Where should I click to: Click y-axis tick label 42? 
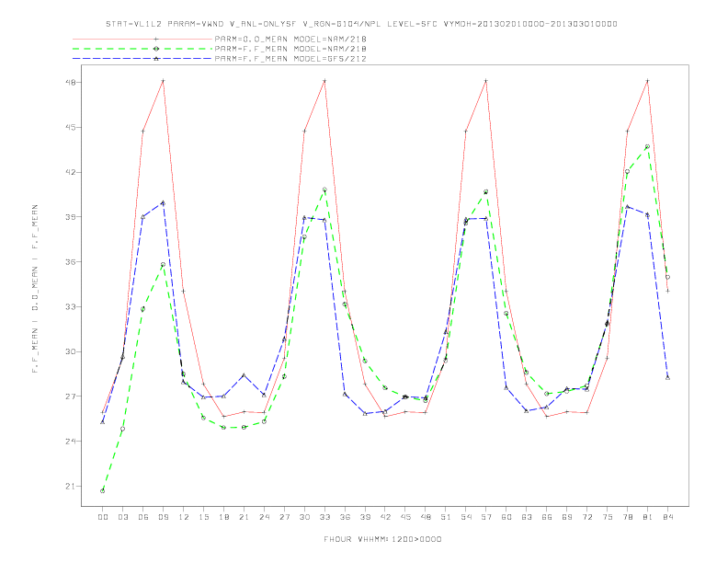pos(71,172)
